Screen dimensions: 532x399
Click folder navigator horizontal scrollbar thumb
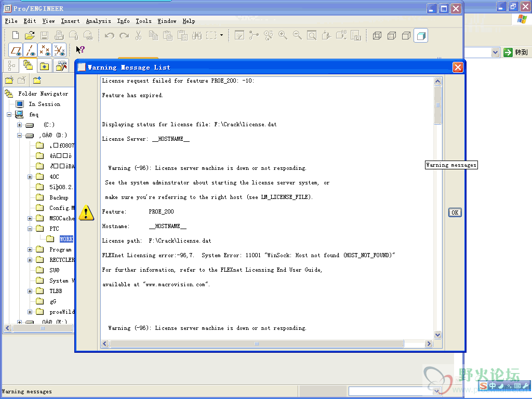coord(43,328)
